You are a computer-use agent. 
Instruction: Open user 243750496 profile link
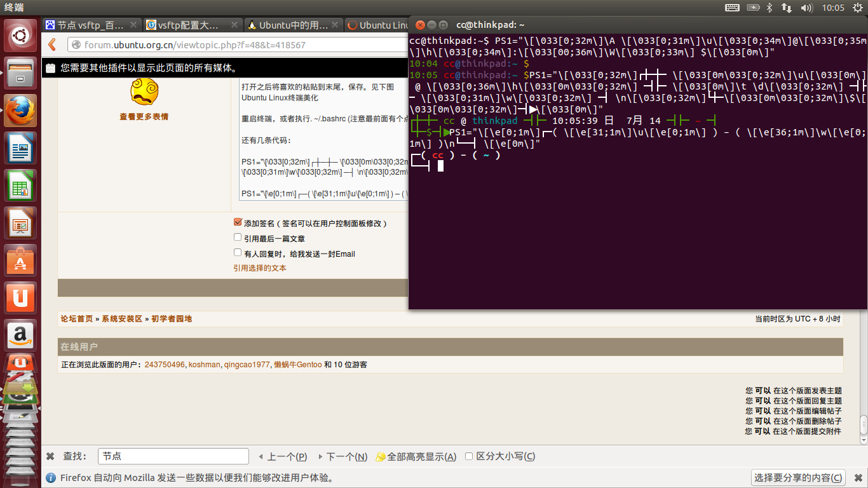point(165,365)
